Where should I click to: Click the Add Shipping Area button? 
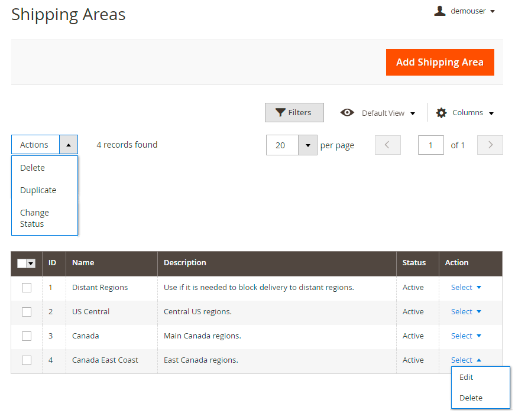point(439,62)
